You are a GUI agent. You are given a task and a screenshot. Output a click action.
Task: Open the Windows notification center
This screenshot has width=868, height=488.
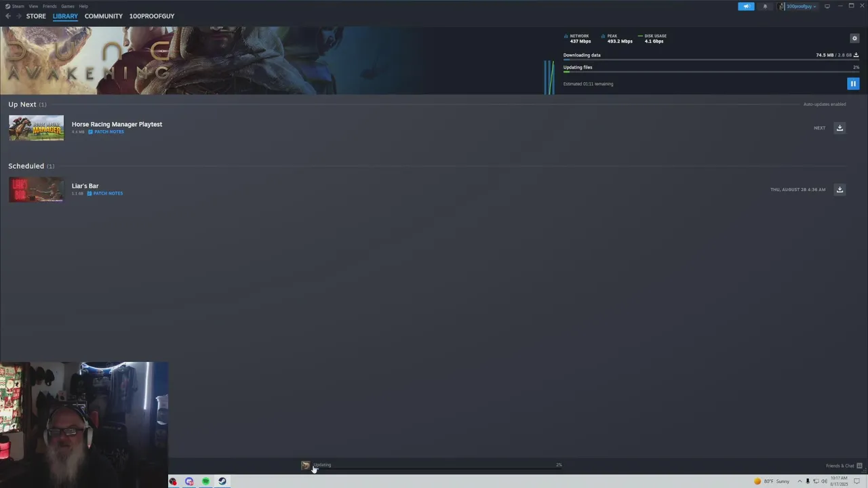[x=856, y=481]
